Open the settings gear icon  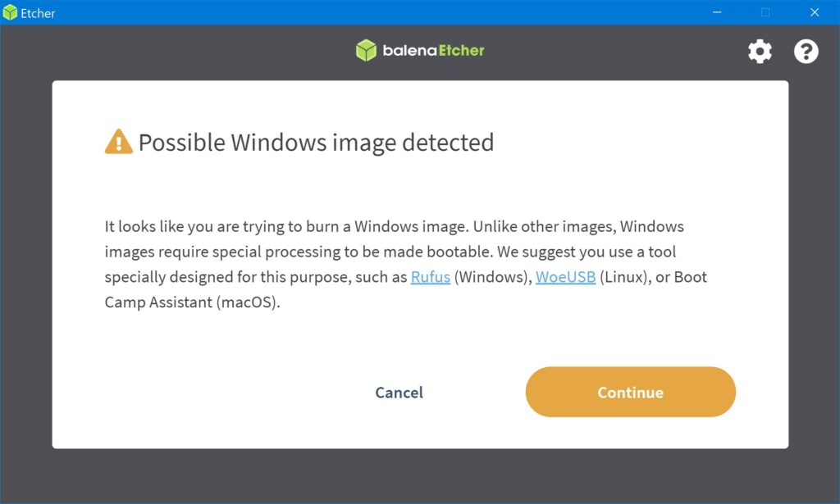(x=760, y=52)
